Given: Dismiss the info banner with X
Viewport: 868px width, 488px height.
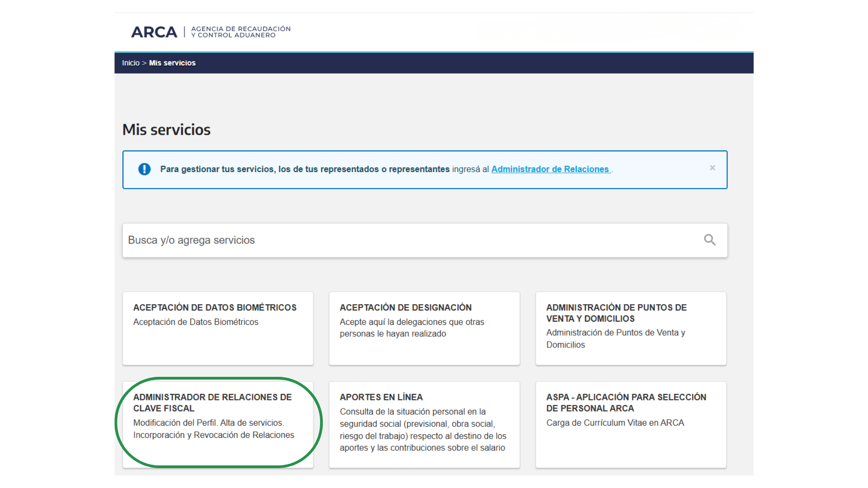Looking at the screenshot, I should [712, 168].
